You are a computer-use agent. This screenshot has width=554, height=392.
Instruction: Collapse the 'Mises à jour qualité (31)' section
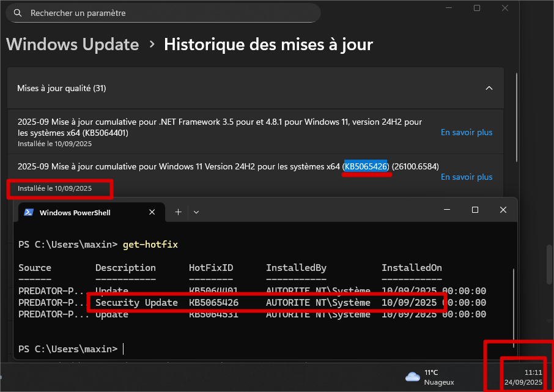coord(255,89)
